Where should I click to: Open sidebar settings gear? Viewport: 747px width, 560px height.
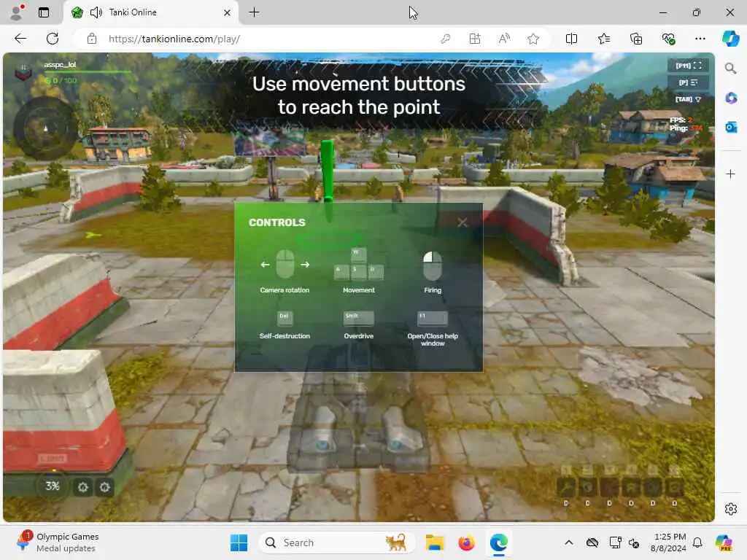[731, 509]
